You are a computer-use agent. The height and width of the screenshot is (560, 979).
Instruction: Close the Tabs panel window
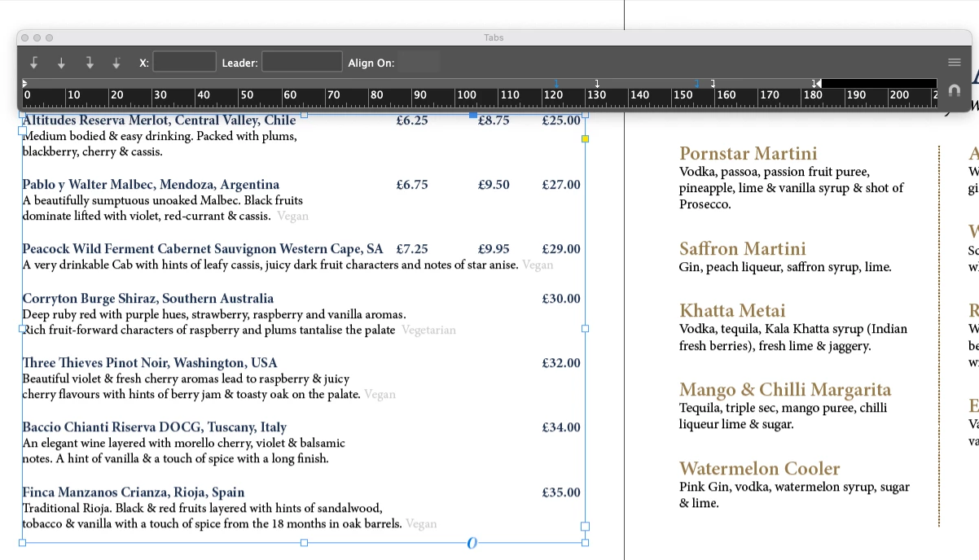[25, 37]
